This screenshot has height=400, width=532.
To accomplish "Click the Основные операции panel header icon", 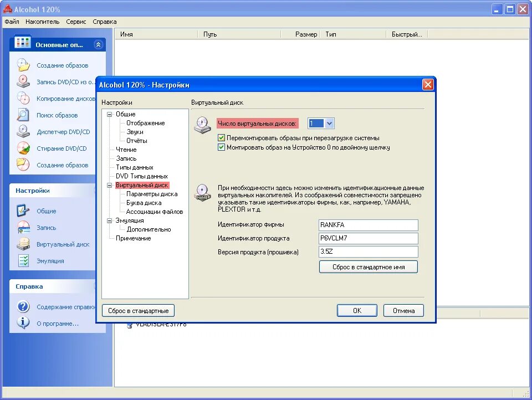I will 22,43.
